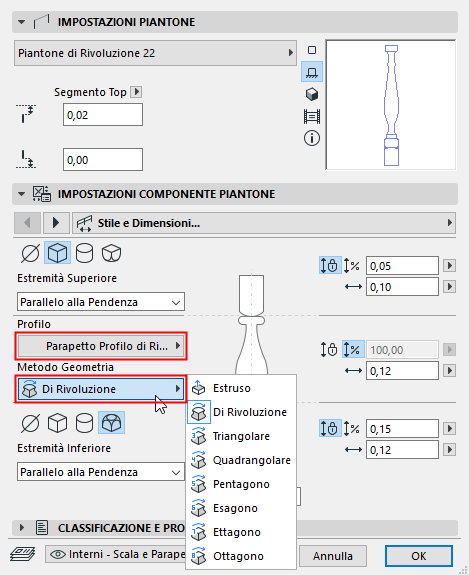Choose custom bottom end shape icon
The height and width of the screenshot is (575, 469).
[x=111, y=422]
